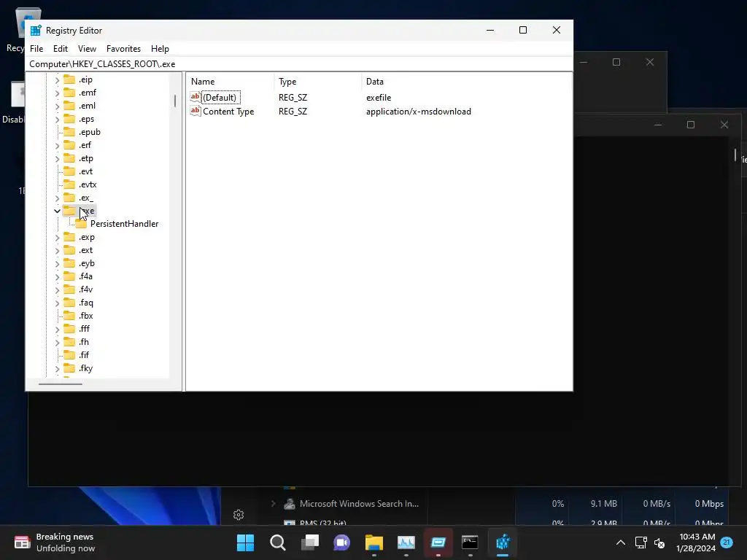Select the .emf key label
The width and height of the screenshot is (747, 560).
point(88,93)
